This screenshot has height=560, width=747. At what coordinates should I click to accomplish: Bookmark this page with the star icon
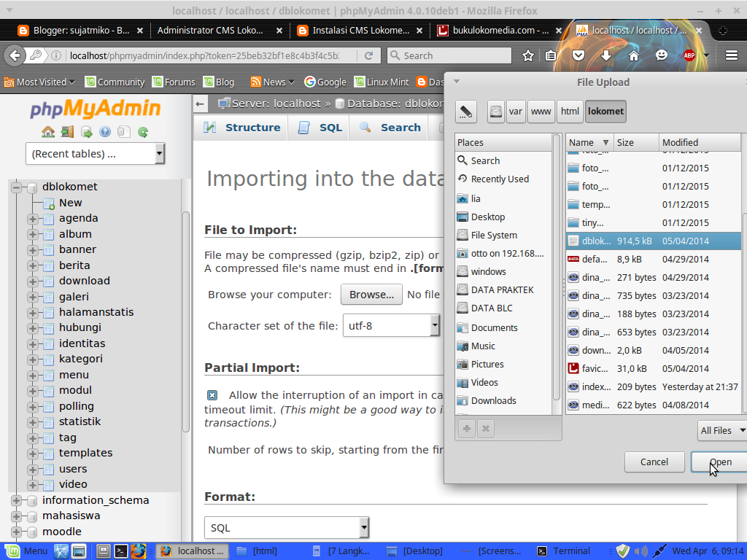tap(528, 55)
